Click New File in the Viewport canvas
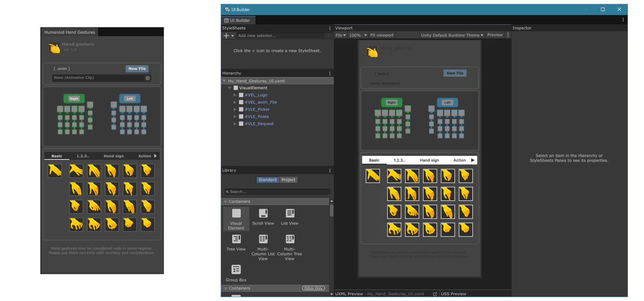Screen dimensions: 644x301 455,73
